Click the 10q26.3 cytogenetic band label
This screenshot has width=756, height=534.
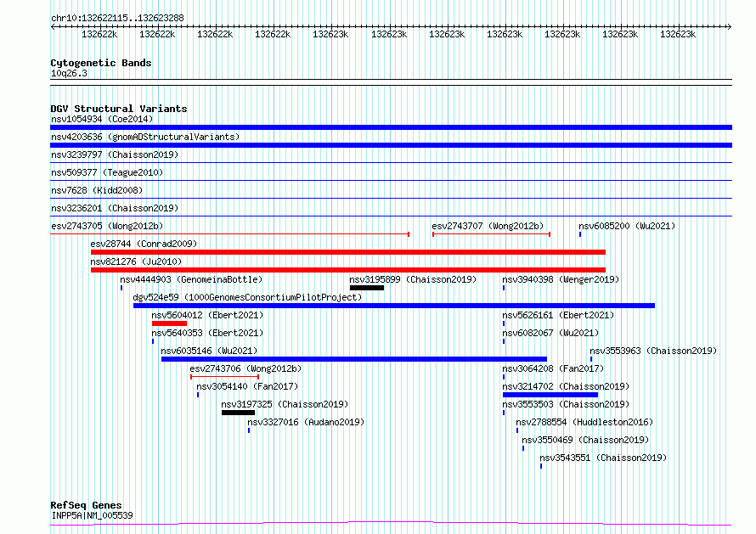click(69, 73)
